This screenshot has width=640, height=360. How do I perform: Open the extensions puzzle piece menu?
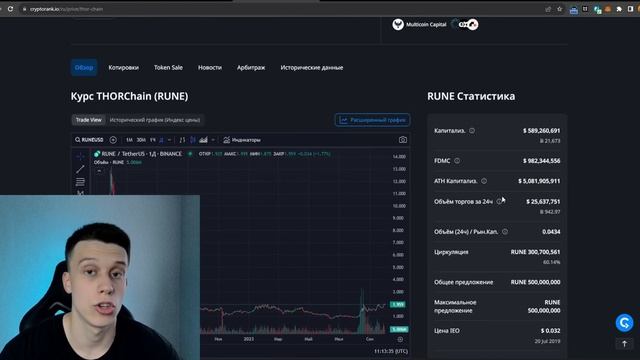pos(619,9)
